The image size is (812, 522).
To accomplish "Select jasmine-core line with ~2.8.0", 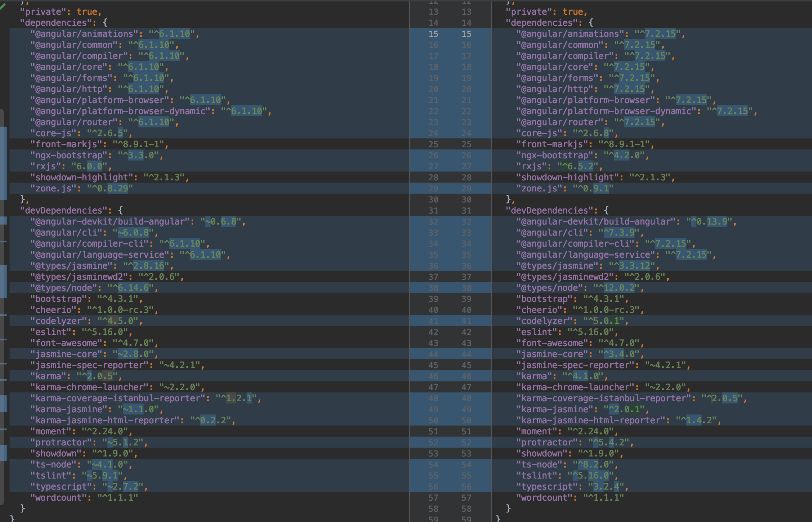I will coord(94,354).
